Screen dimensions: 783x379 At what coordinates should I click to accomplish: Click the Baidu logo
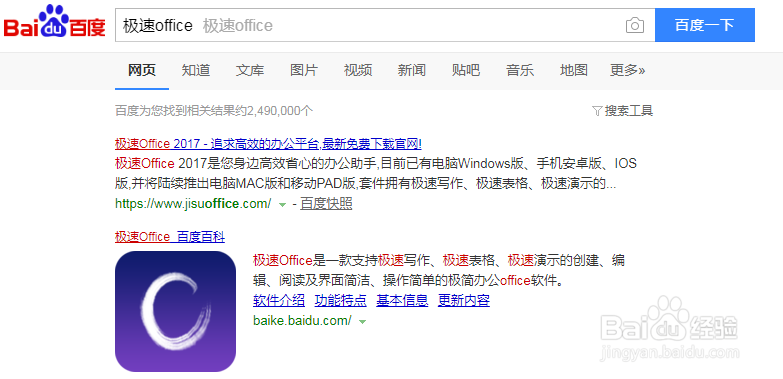click(55, 21)
